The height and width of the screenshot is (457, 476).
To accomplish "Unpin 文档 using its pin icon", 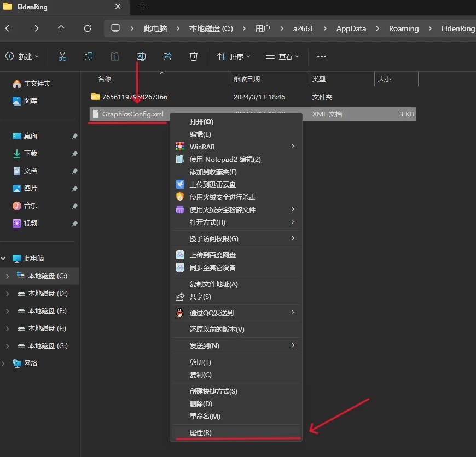I will point(74,171).
